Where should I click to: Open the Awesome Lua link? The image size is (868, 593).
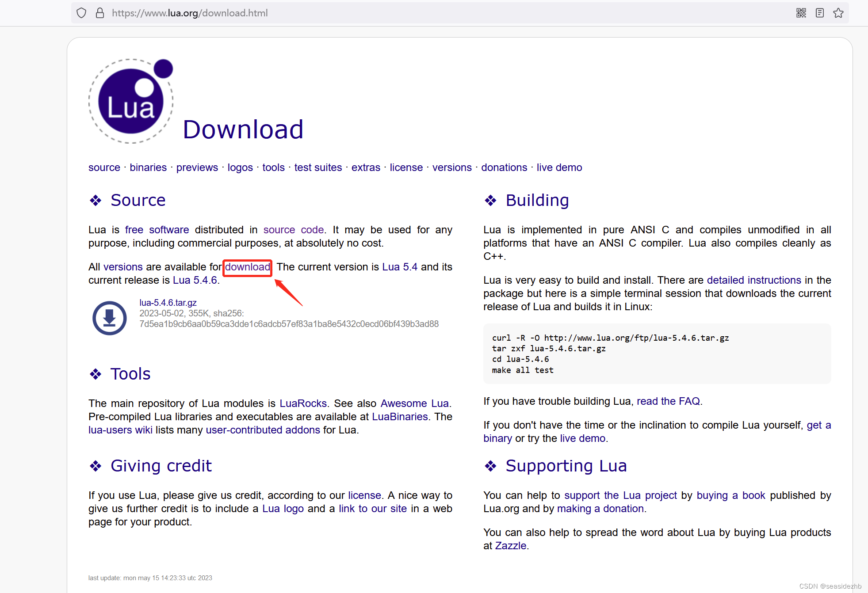point(415,403)
